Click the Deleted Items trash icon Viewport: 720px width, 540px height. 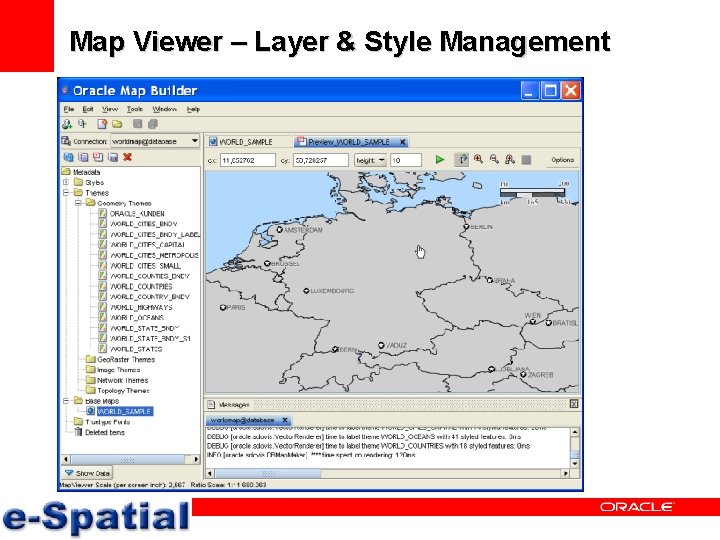78,432
